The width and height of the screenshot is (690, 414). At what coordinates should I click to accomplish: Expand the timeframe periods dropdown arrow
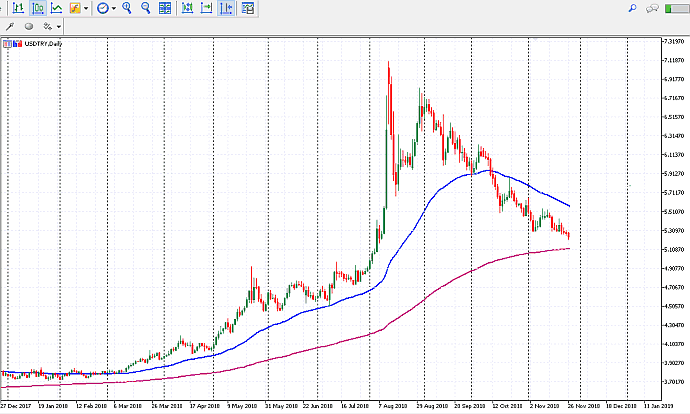click(x=114, y=8)
